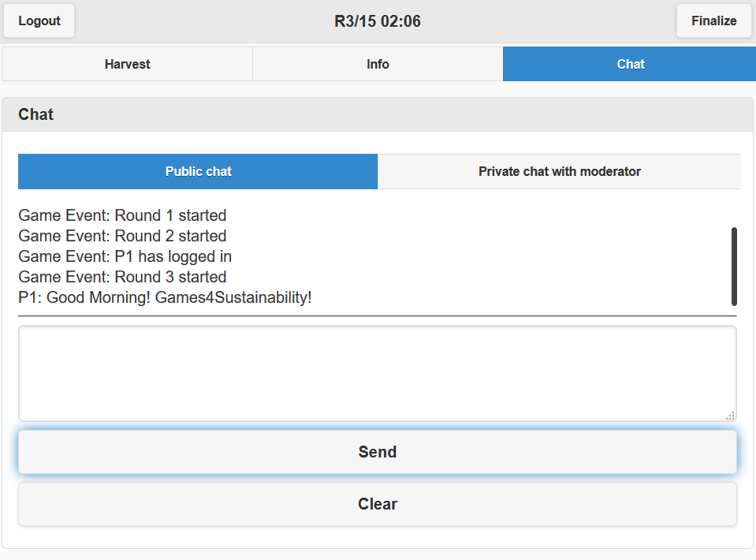The width and height of the screenshot is (756, 560).
Task: Switch to the Harvest tab
Action: (127, 64)
